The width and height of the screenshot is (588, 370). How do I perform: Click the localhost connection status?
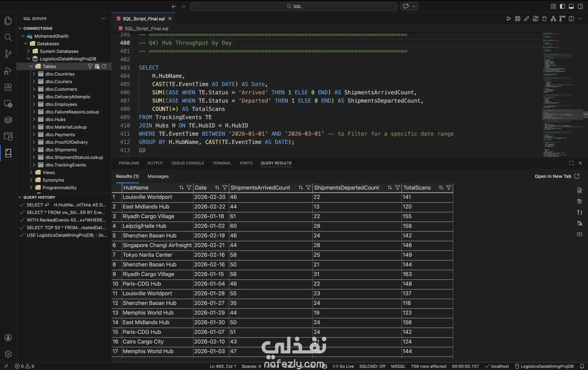pos(497,366)
